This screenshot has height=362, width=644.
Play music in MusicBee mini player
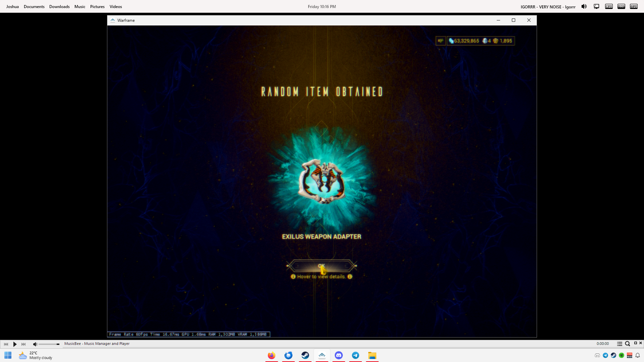click(15, 344)
